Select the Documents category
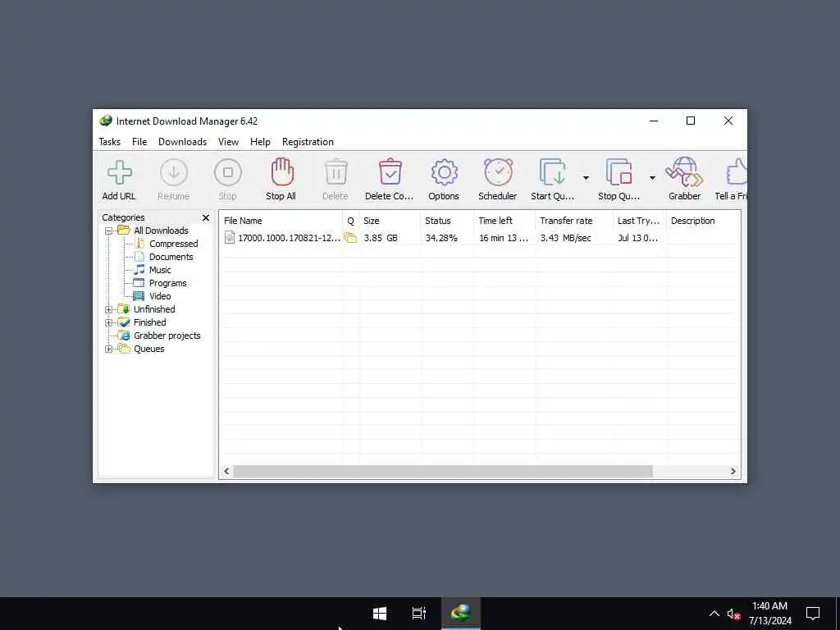The width and height of the screenshot is (840, 630). [171, 257]
